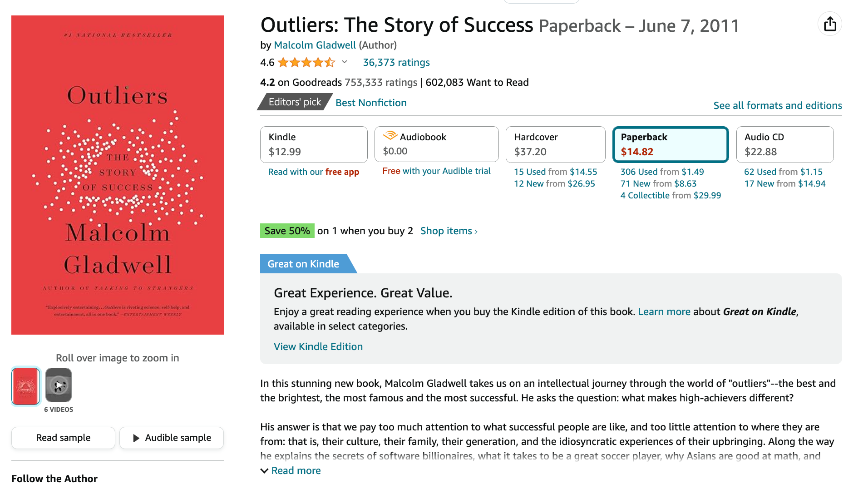Select the red book cover thumbnail
The image size is (868, 484).
click(x=26, y=386)
